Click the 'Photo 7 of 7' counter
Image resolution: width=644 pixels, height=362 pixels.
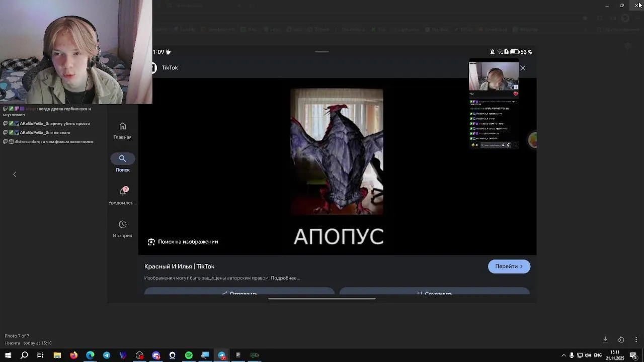click(x=17, y=336)
